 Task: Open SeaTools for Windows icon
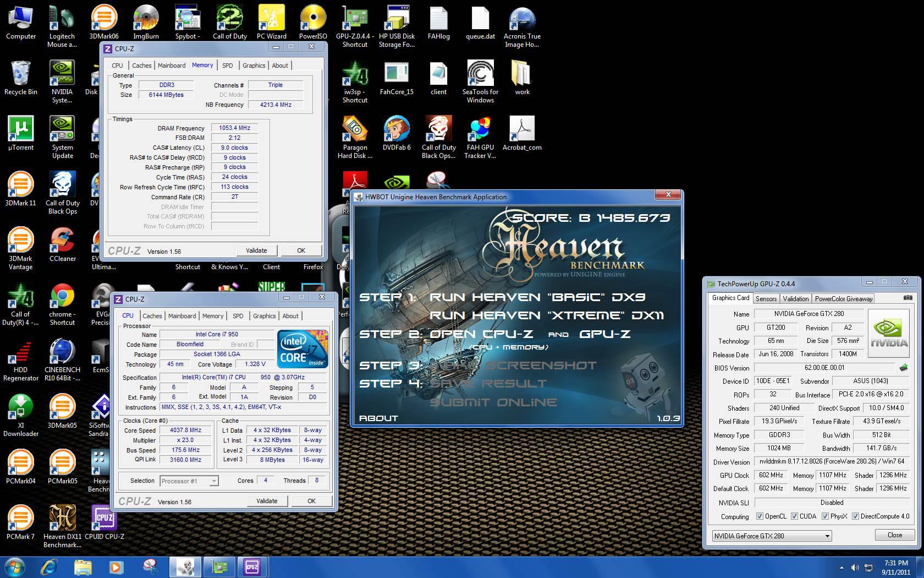pyautogui.click(x=480, y=82)
